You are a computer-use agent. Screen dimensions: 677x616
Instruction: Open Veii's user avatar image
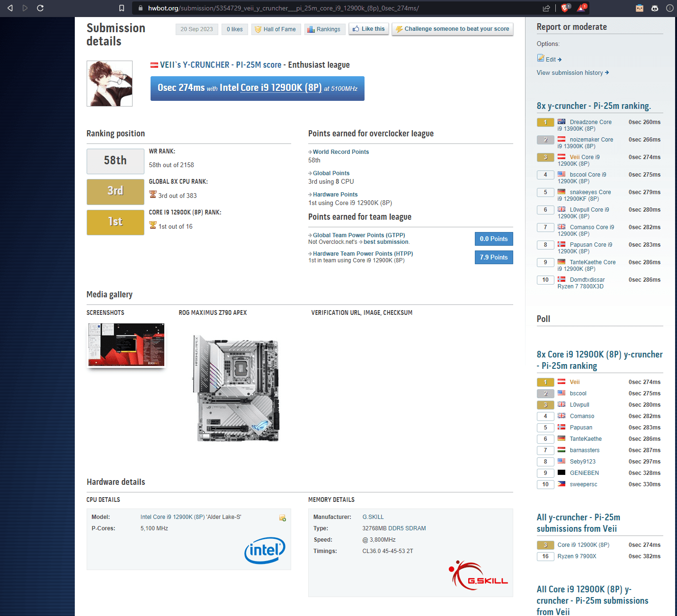click(x=109, y=83)
